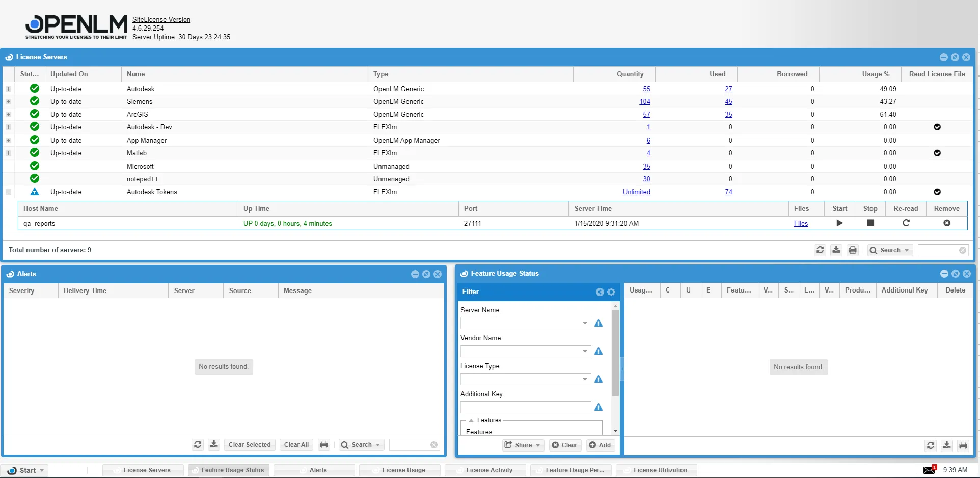The image size is (980, 478).
Task: Export the License Servers table
Action: coord(836,250)
